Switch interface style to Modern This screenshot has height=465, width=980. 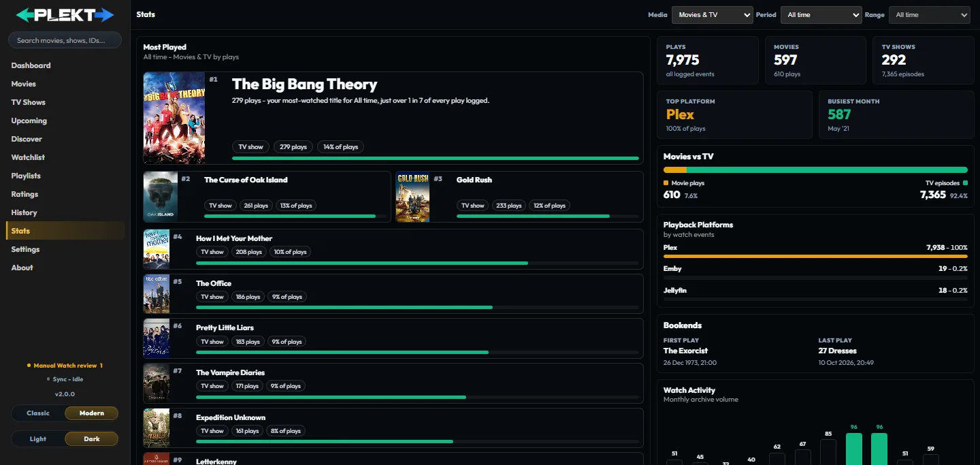[91, 413]
